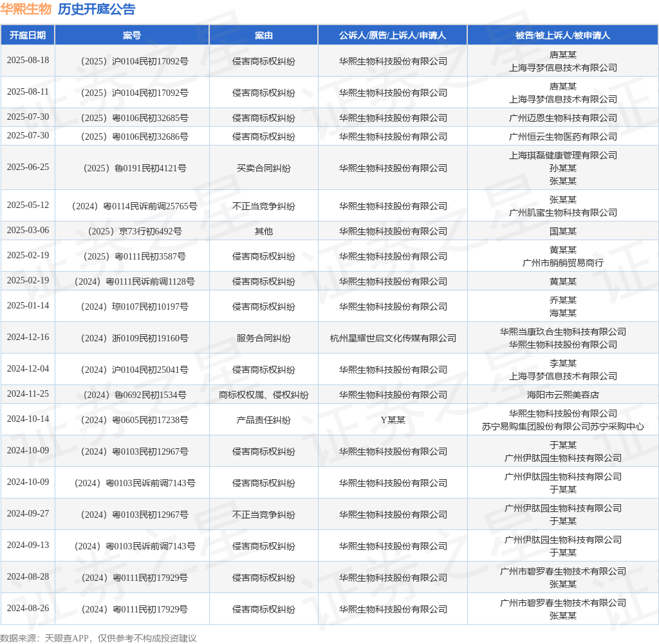Click the 案号 column header

[132, 35]
